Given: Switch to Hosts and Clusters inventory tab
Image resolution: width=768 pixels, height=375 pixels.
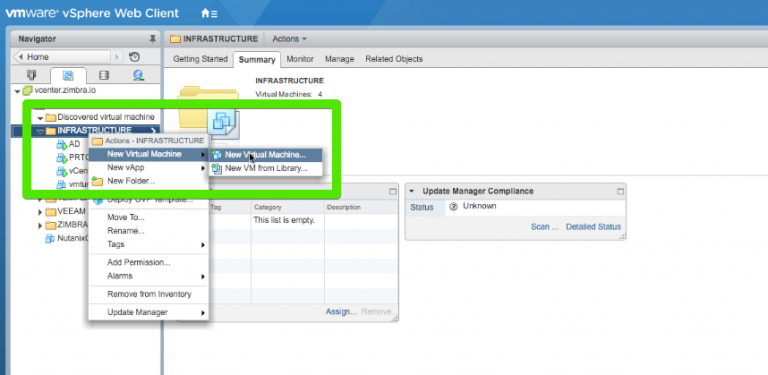Looking at the screenshot, I should click(31, 75).
